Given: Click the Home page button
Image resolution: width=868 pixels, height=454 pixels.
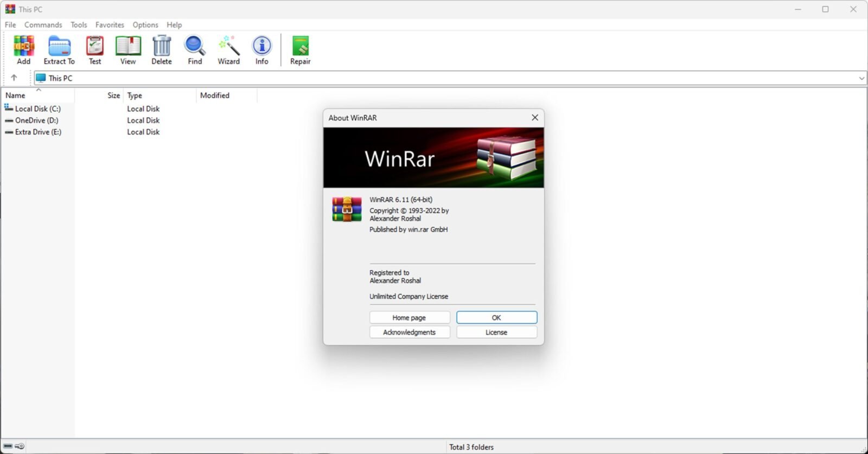Looking at the screenshot, I should (410, 318).
